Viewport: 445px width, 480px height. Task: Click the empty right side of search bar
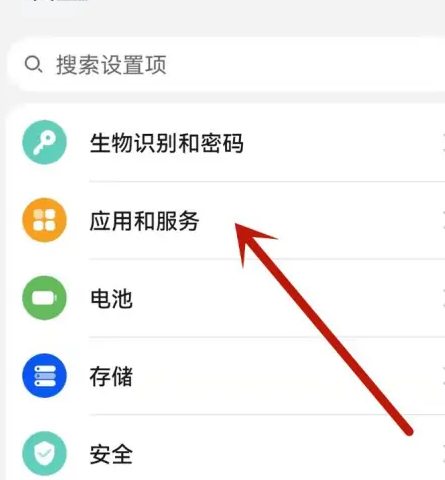point(307,65)
